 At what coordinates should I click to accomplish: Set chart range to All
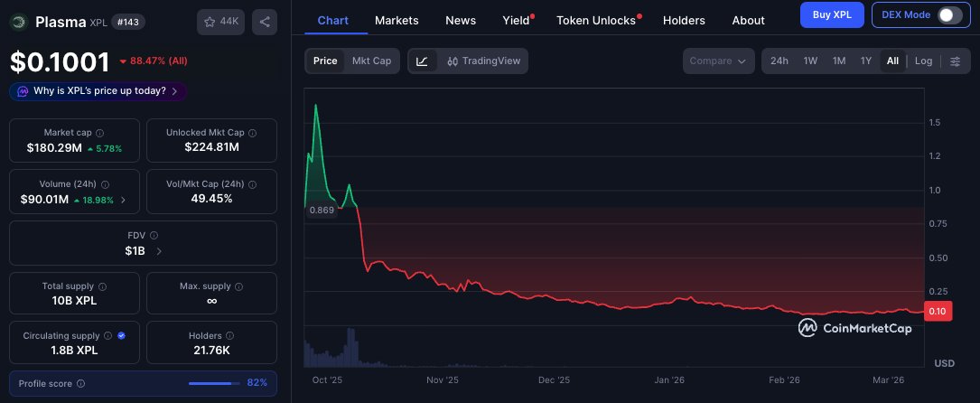[892, 61]
